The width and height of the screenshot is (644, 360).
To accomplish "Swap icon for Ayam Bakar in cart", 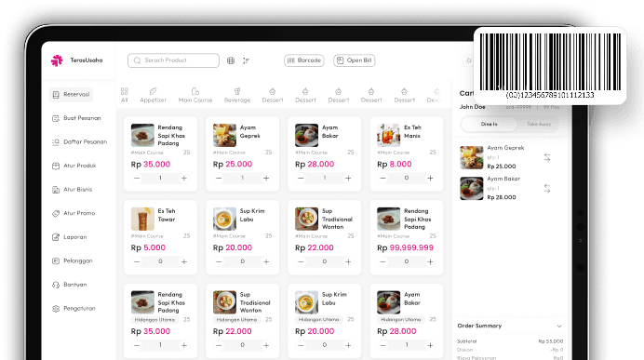I will 547,189.
